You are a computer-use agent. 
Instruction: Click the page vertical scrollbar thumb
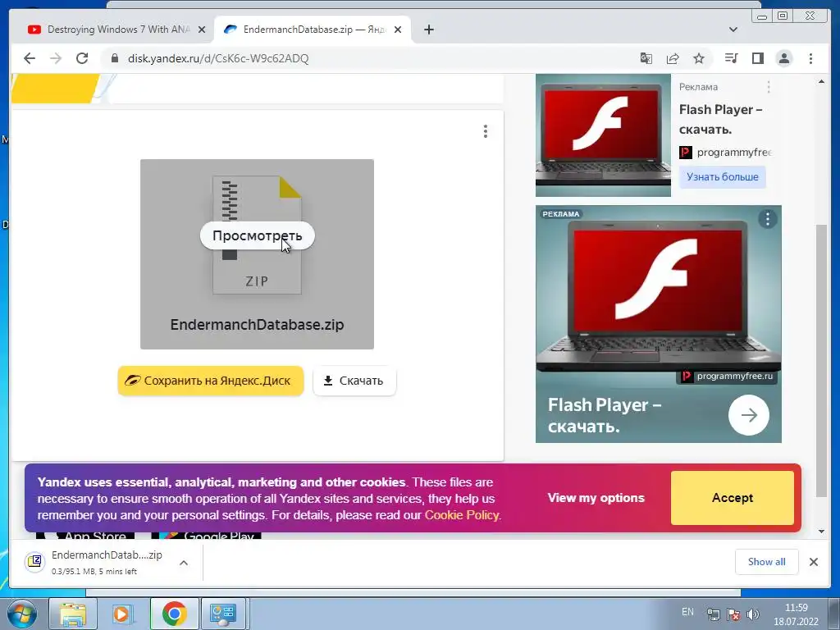pos(821,361)
